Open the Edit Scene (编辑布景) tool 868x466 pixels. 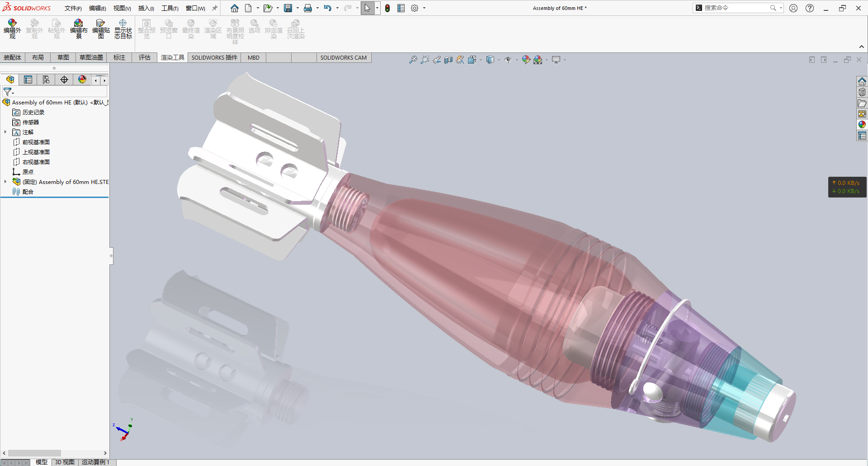[x=79, y=29]
